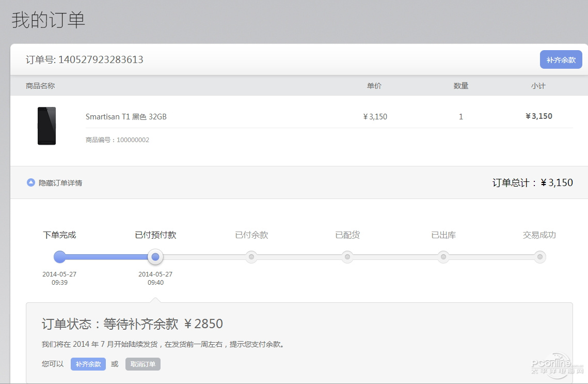Click the 2014-05-27 09:39 timestamp
588x384 pixels.
59,278
